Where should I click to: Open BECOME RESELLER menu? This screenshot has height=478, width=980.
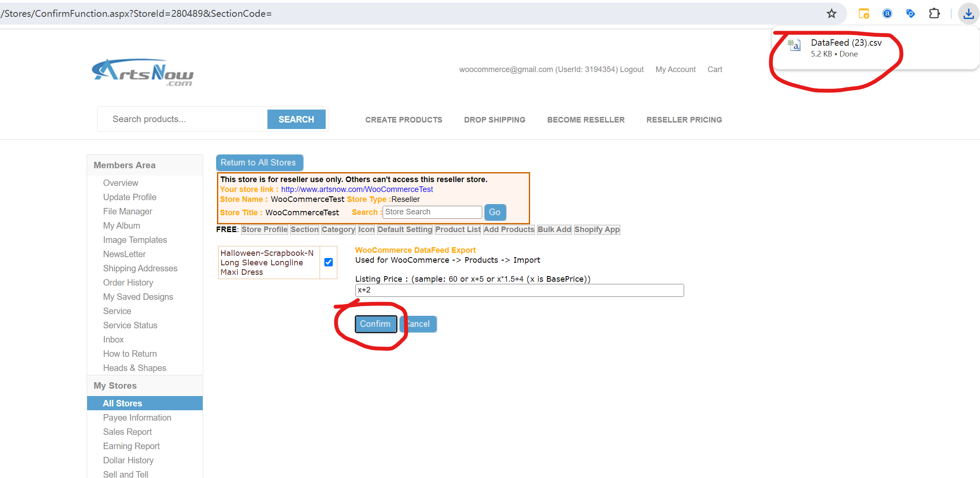click(586, 120)
